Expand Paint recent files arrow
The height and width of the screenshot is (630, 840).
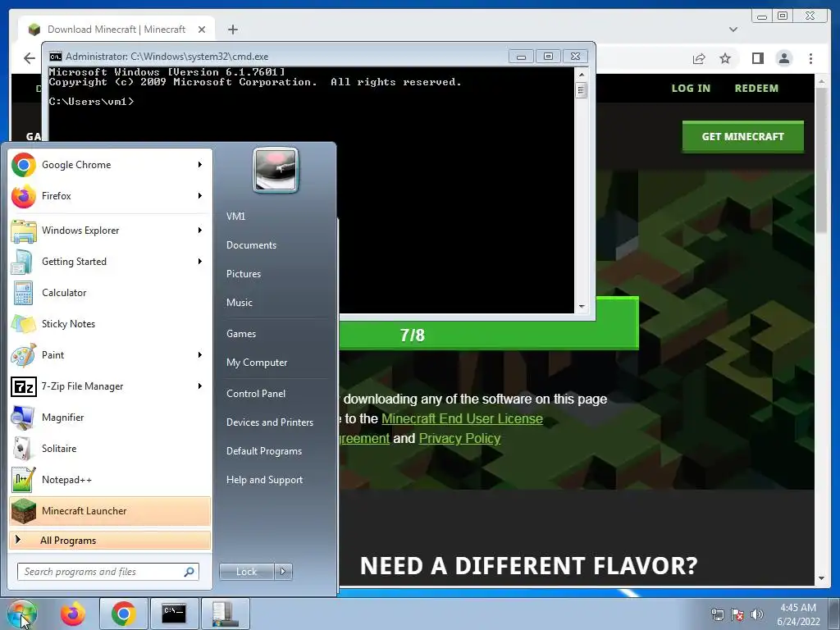coord(200,354)
